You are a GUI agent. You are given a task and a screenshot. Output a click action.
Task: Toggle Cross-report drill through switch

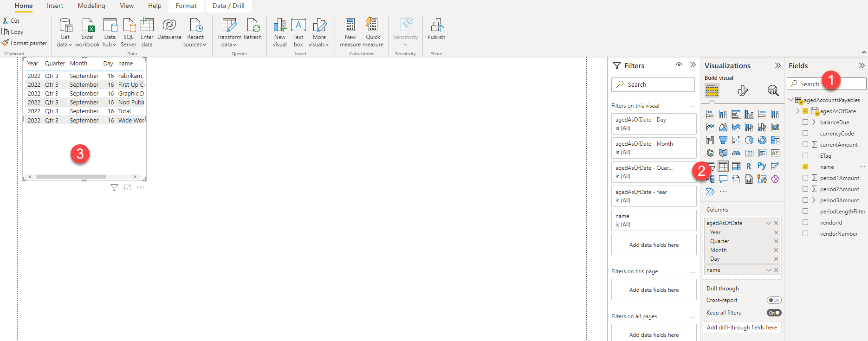[x=774, y=300]
